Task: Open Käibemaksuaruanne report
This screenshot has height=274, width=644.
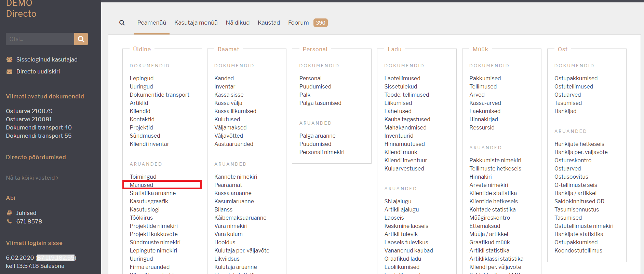Action: point(240,218)
